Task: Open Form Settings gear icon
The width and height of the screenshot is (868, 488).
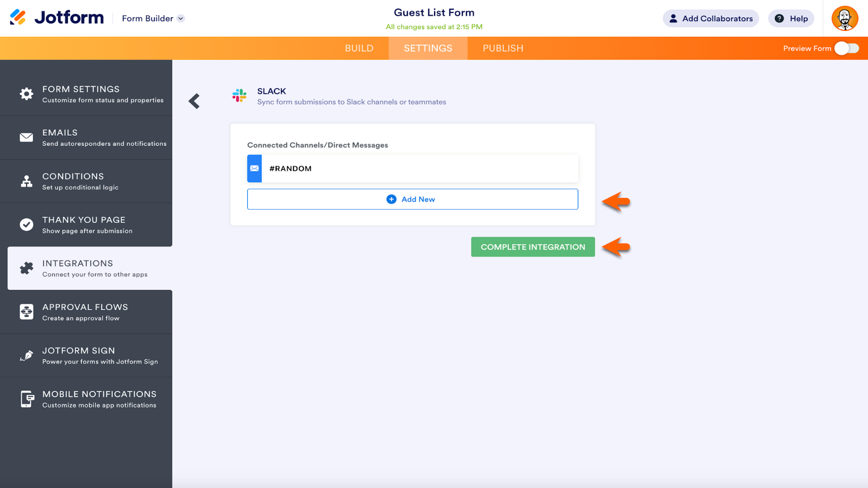Action: pyautogui.click(x=27, y=94)
